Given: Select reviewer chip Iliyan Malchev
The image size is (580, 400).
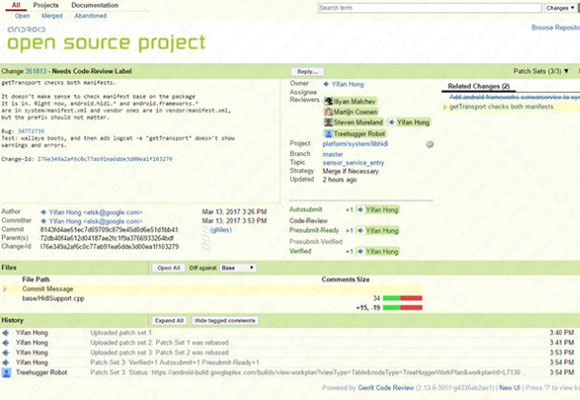Looking at the screenshot, I should point(350,101).
